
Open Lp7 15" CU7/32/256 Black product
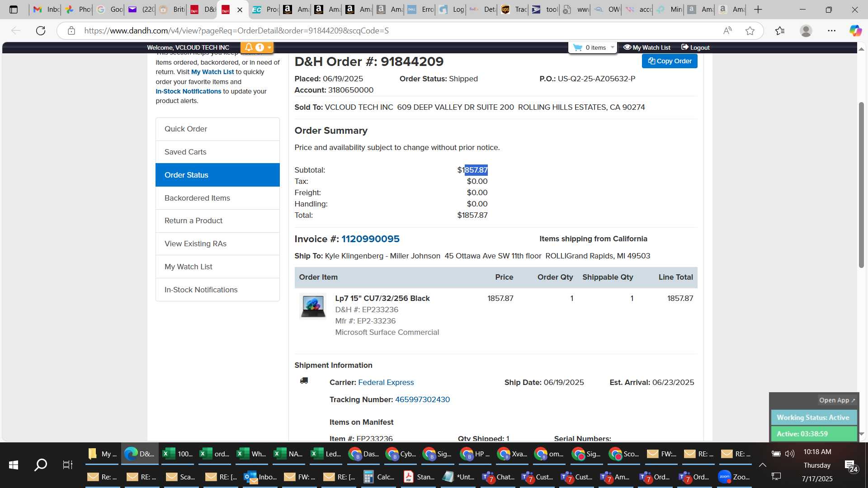[x=382, y=298]
